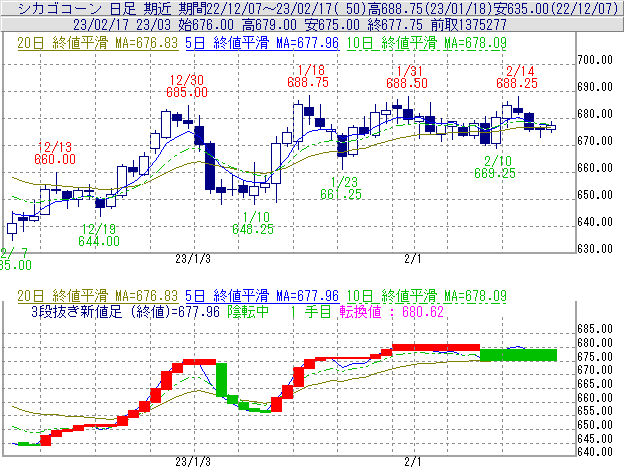
Task: Click the widest green block in the line-break chart
Action: [x=519, y=355]
